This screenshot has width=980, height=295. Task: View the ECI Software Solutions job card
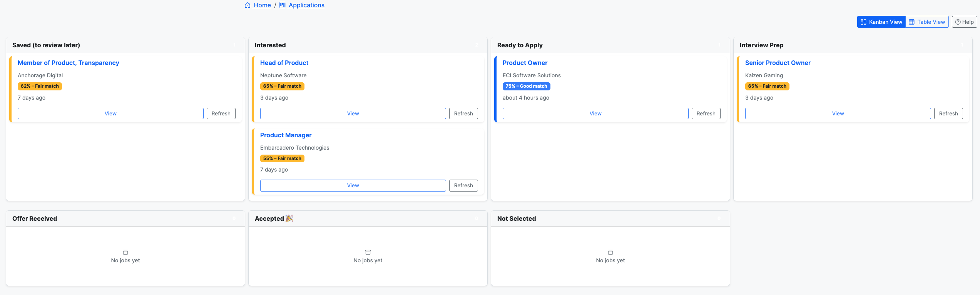point(595,113)
